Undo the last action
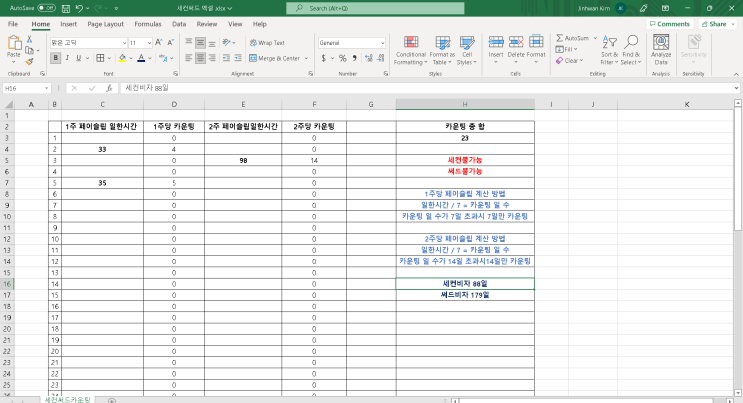743x403 pixels. (x=79, y=8)
